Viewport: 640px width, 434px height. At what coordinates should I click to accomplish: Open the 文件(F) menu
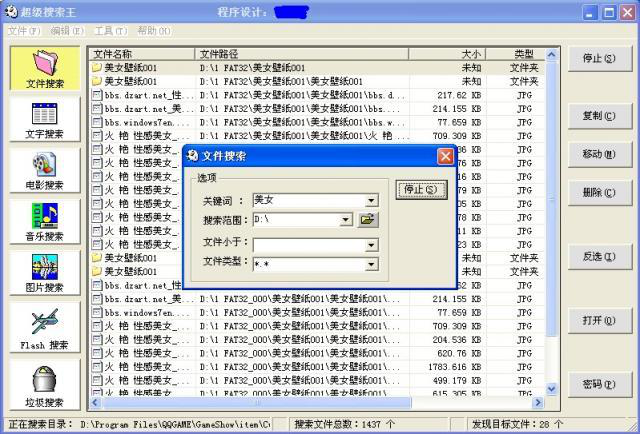pyautogui.click(x=24, y=31)
